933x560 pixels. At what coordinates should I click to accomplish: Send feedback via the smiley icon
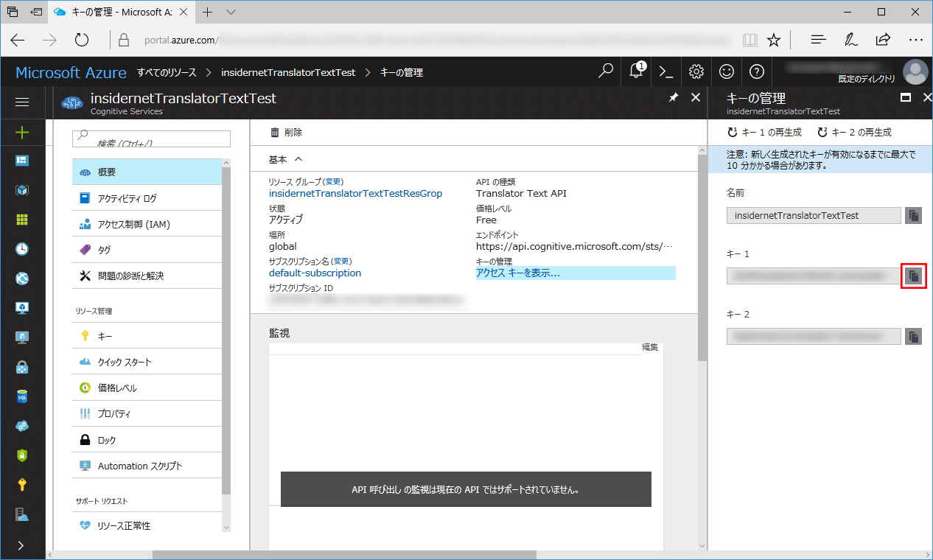point(726,71)
